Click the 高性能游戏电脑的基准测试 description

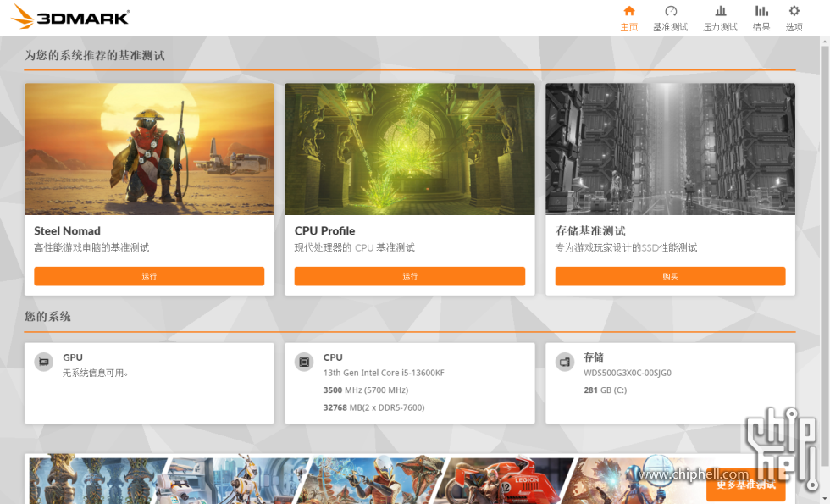click(x=91, y=247)
